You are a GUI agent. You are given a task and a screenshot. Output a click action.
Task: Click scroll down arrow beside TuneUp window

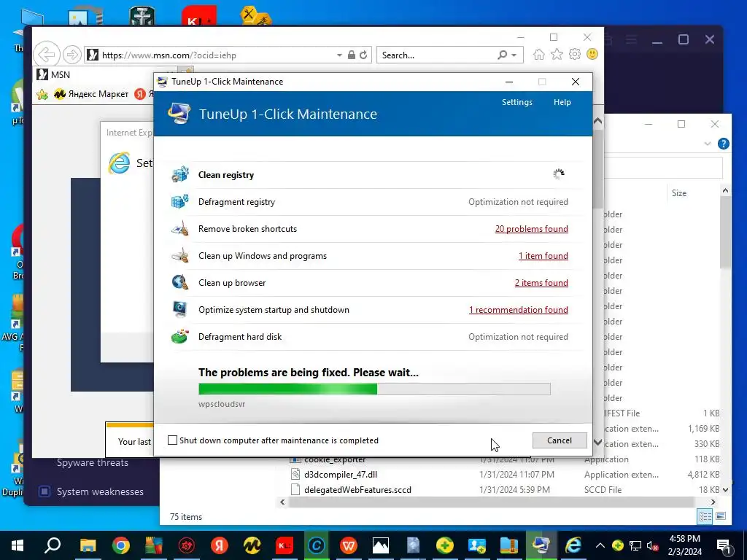tap(598, 443)
